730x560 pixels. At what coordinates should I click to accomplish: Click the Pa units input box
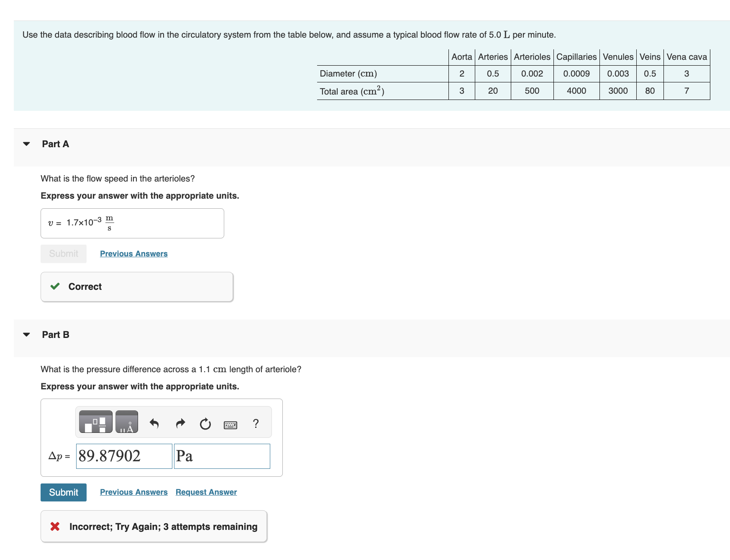pos(221,456)
